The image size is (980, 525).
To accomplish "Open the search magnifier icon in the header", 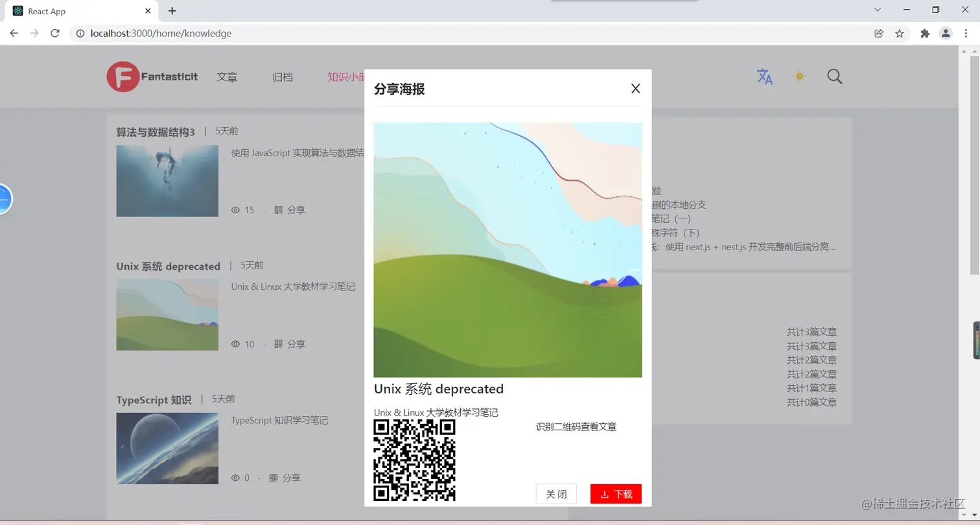I will point(835,76).
